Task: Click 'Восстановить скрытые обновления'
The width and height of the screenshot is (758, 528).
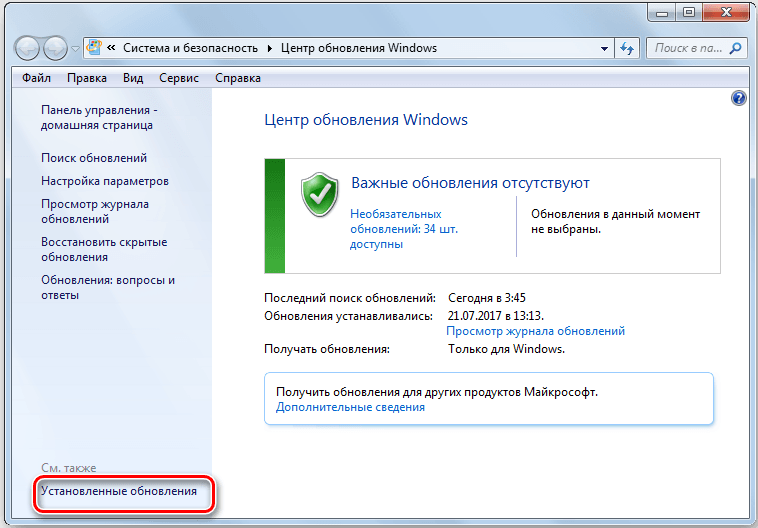Action: click(104, 249)
